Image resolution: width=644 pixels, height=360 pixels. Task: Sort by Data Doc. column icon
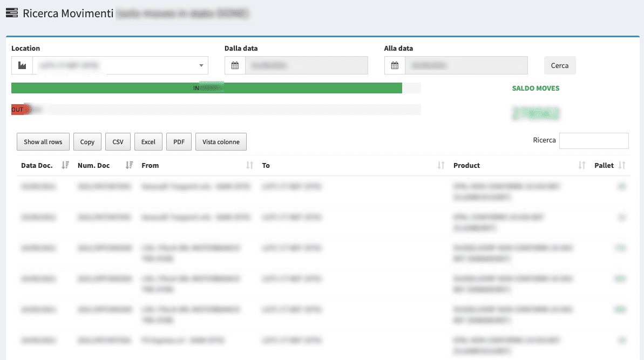coord(65,166)
